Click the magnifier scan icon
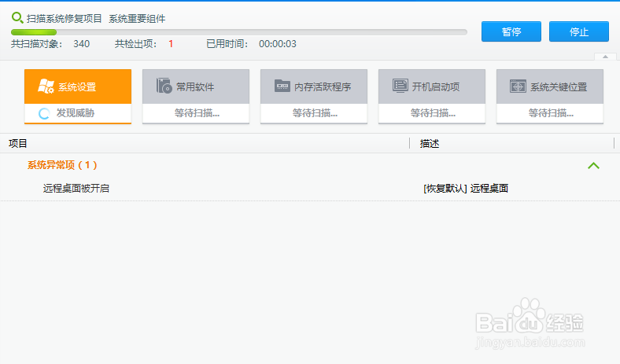Screen dimensions: 620x364 (x=17, y=18)
